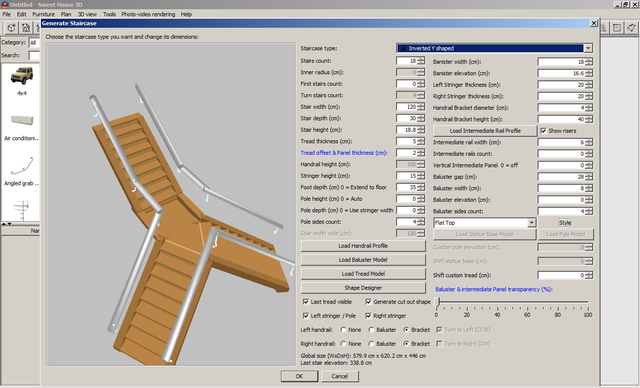Click the Handrail Bracket height value field

[561, 120]
